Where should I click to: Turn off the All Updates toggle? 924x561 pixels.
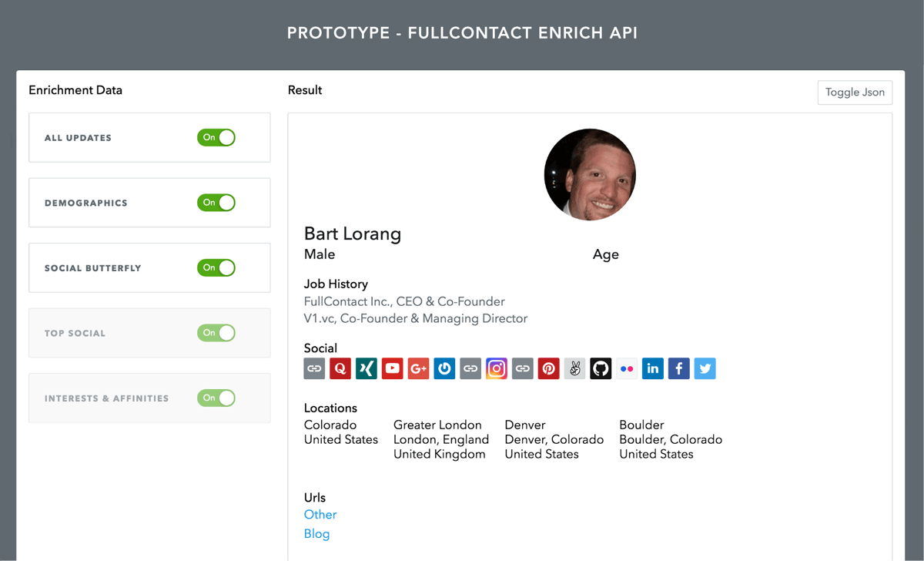tap(216, 137)
